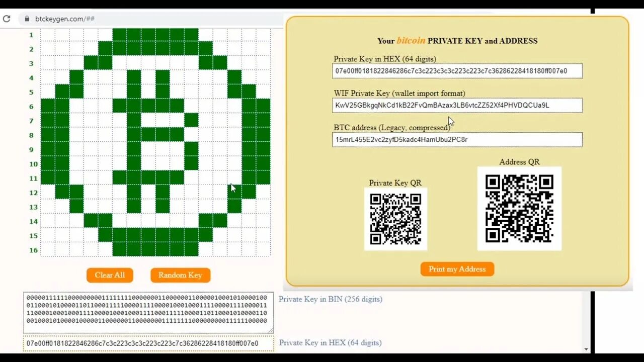This screenshot has width=644, height=362.
Task: Click the 'BTC address (Legacy, compressed)' label
Action: click(x=392, y=128)
